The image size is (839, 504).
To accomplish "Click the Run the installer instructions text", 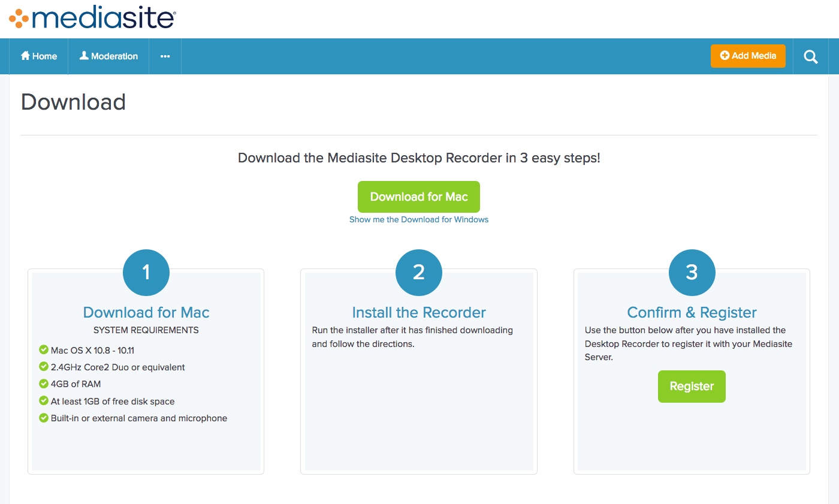I will 412,337.
